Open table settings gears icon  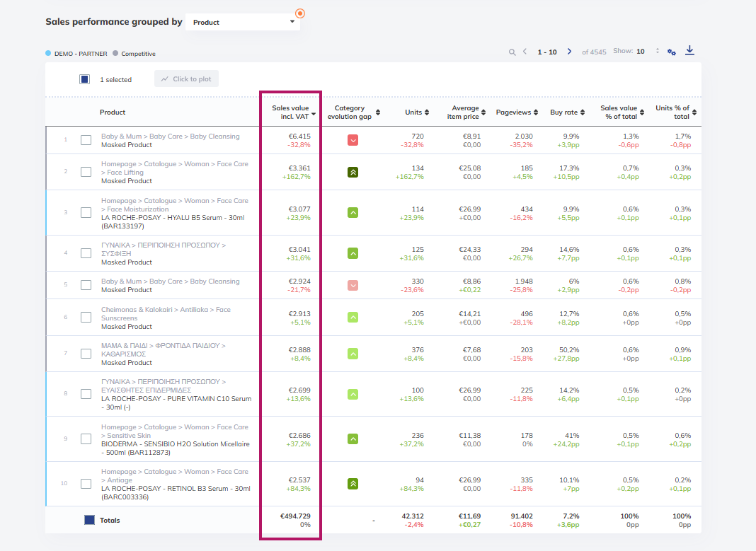(671, 52)
